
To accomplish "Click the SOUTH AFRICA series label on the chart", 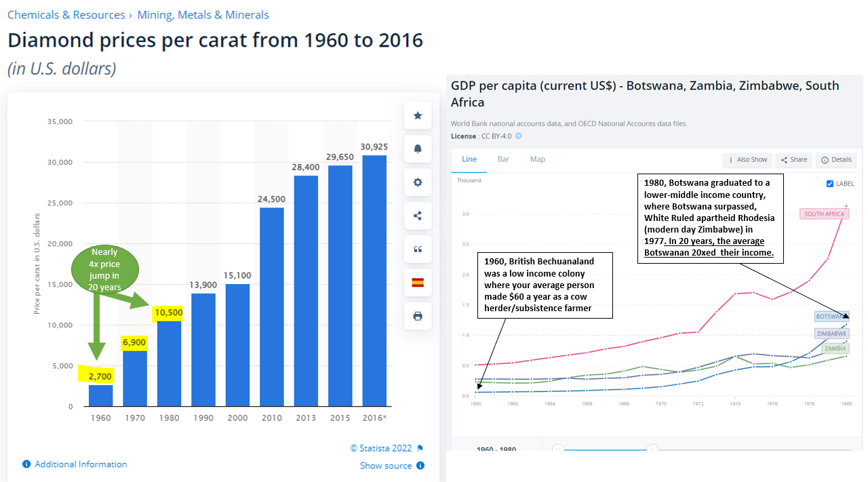I will coord(824,214).
